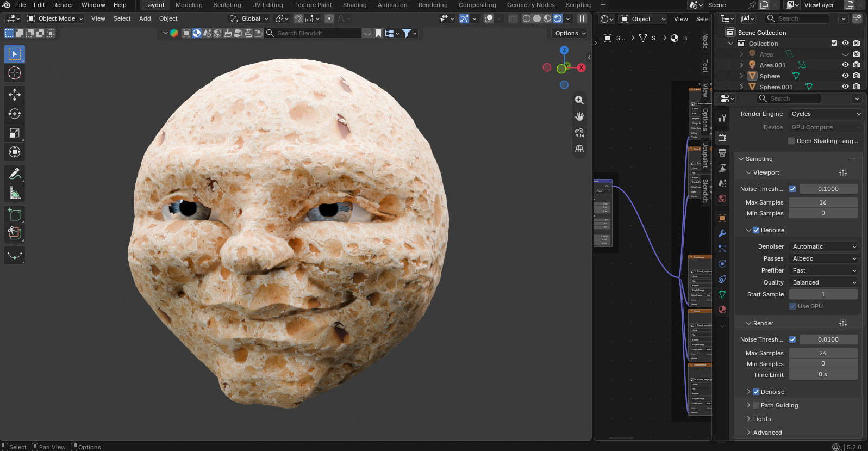Hide Sphere object in viewport
The height and width of the screenshot is (451, 868).
point(845,76)
